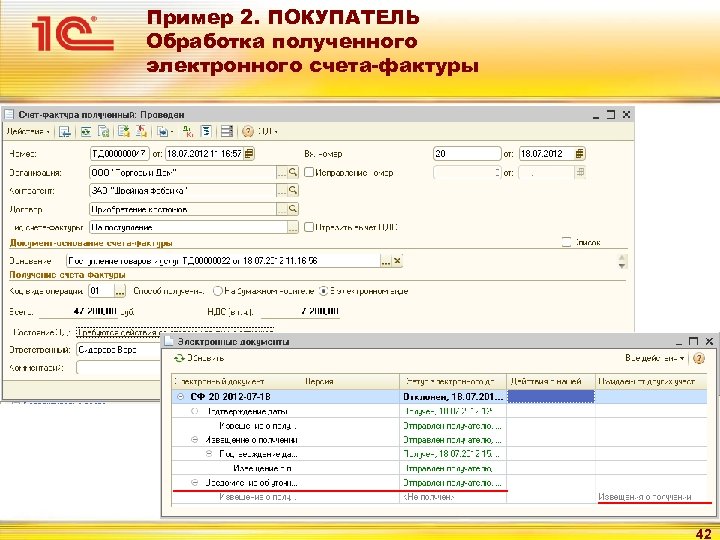The height and width of the screenshot is (540, 720).
Task: Click the Электронный документ column header
Action: 236,382
